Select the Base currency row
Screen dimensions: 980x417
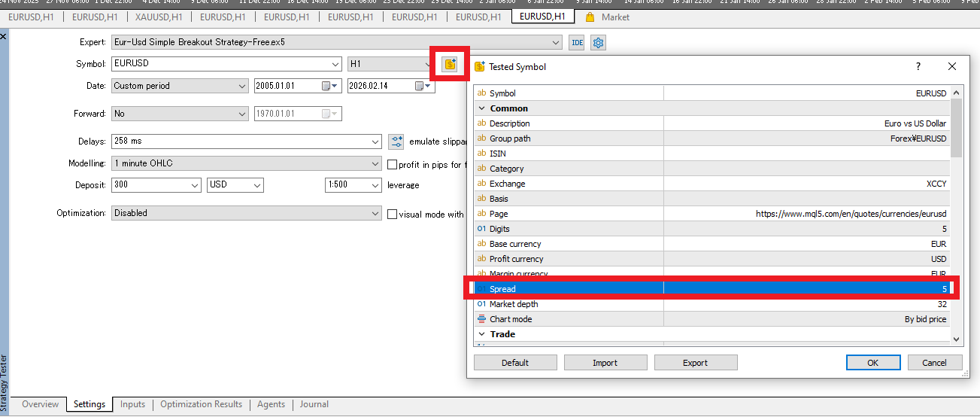(x=711, y=244)
